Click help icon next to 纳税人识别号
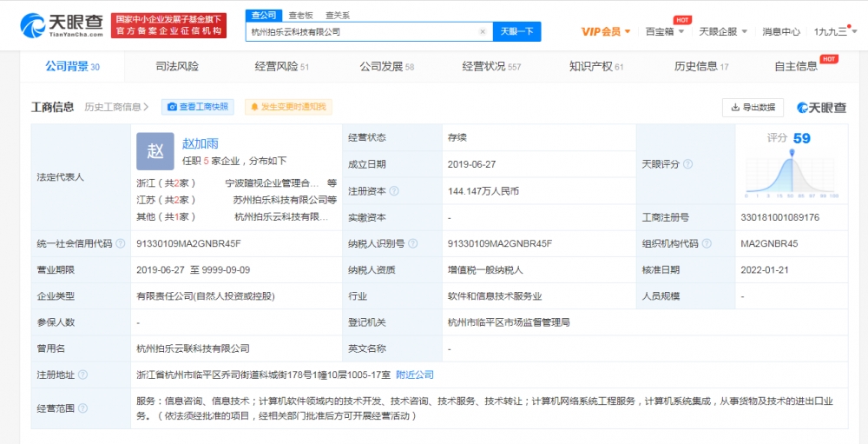This screenshot has height=444, width=868. (413, 244)
